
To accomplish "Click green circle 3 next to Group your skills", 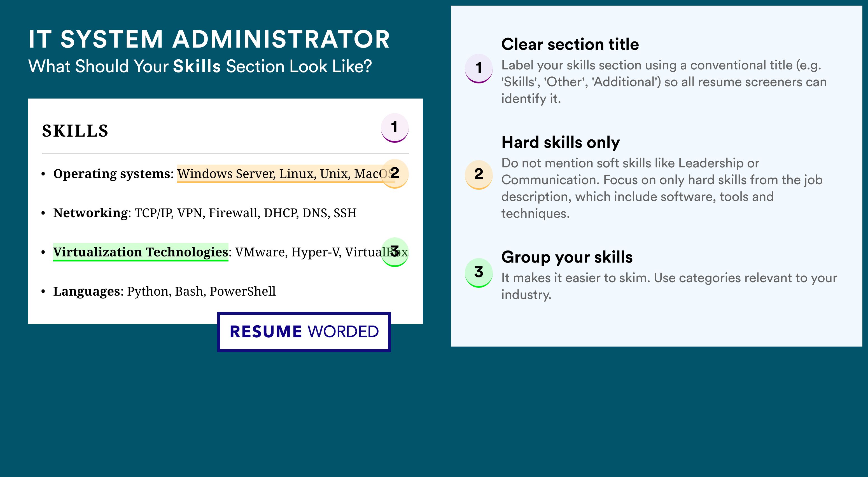I will click(479, 273).
